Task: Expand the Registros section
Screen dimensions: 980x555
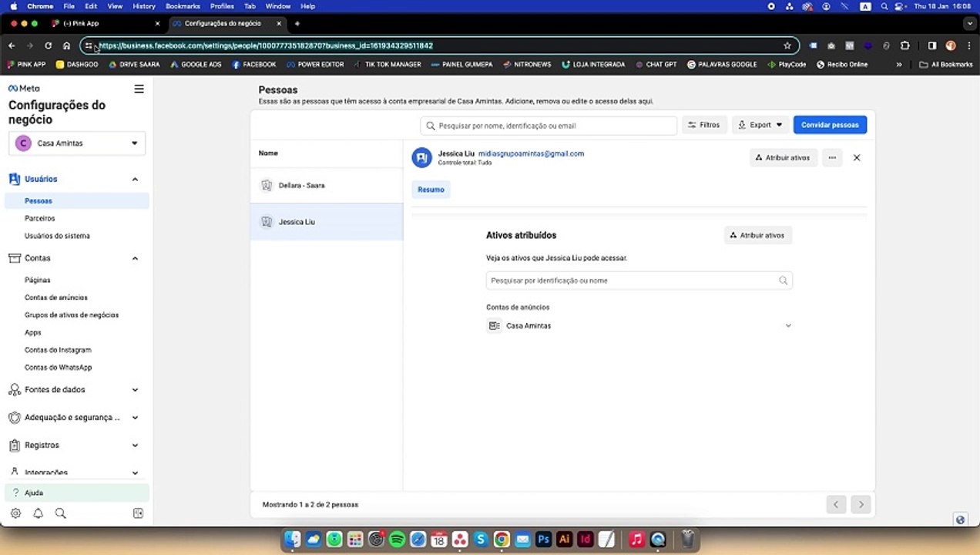Action: [x=135, y=446]
